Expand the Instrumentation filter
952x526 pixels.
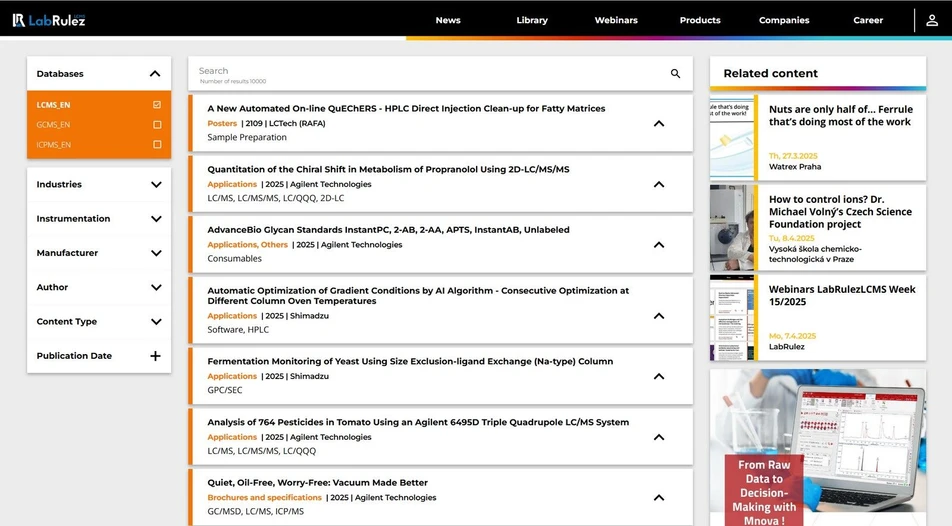(x=156, y=219)
